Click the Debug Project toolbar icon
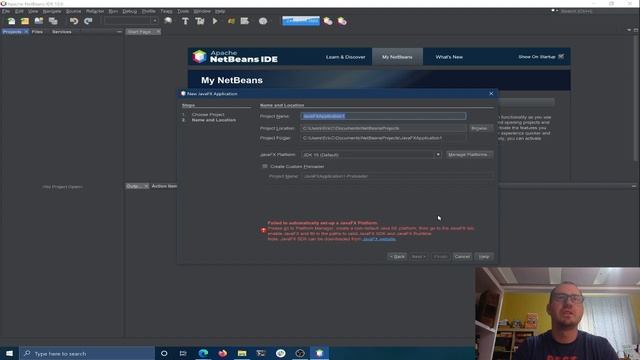 tap(231, 21)
